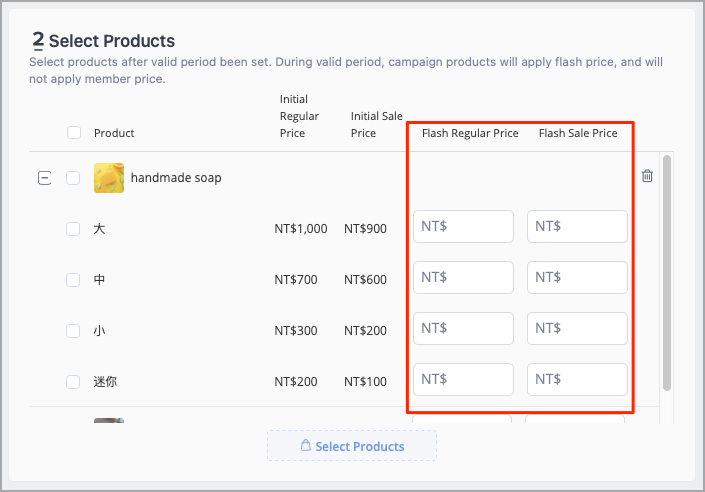705x492 pixels.
Task: Click the Flash Regular Price column header
Action: pyautogui.click(x=470, y=133)
